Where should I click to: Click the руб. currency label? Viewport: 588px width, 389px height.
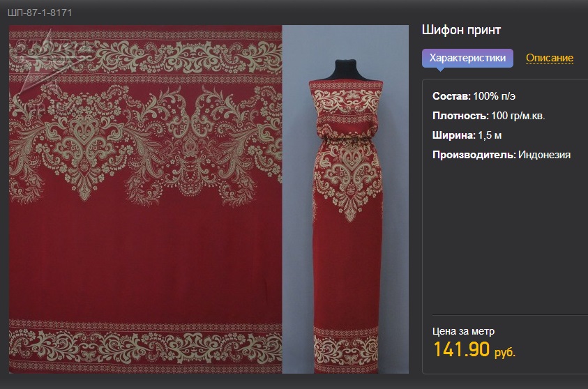pyautogui.click(x=505, y=352)
